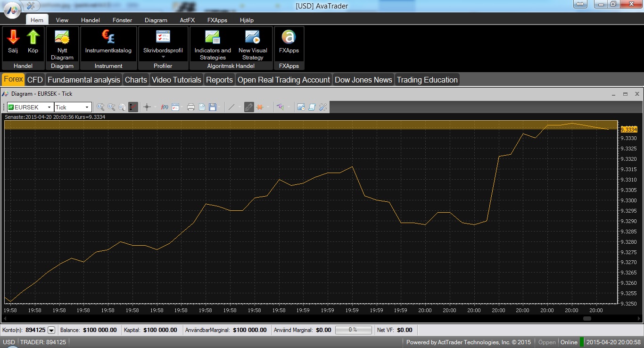Select the crosshair cursor tool

(147, 107)
